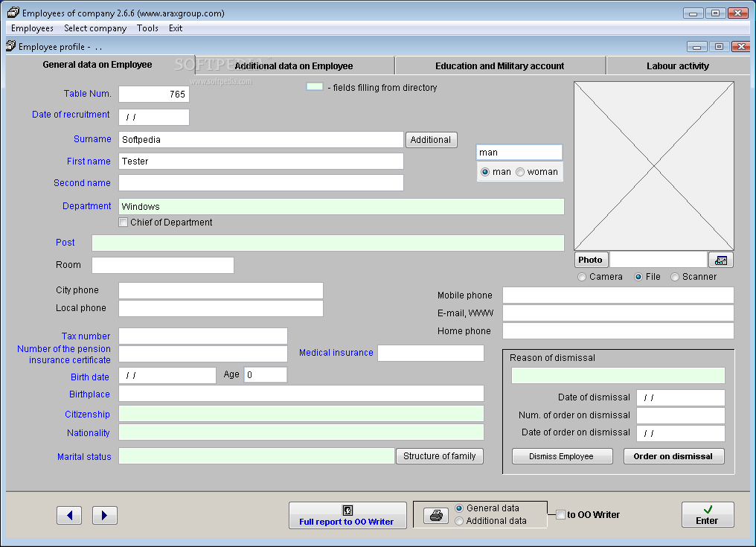The width and height of the screenshot is (756, 547).
Task: Click the Citizenship directory field
Action: [x=301, y=414]
